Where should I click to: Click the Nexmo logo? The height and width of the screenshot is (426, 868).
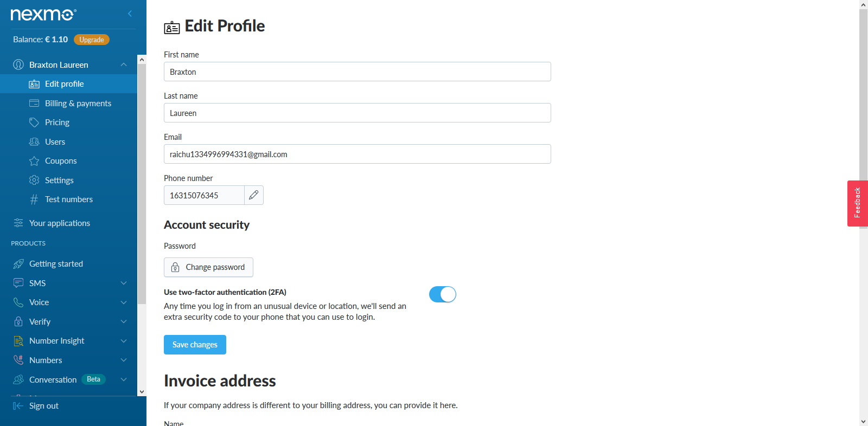(43, 14)
